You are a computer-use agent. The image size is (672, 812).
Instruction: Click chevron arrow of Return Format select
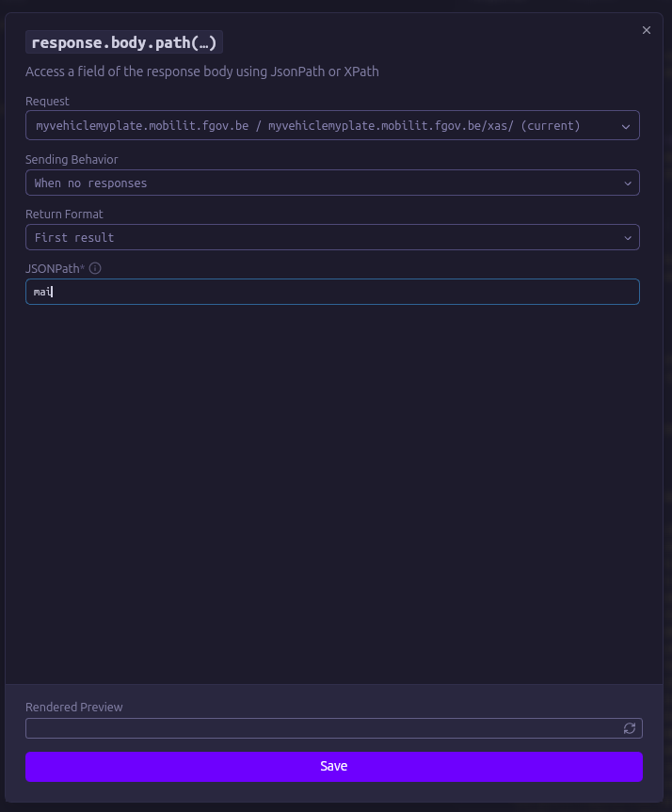pos(628,238)
